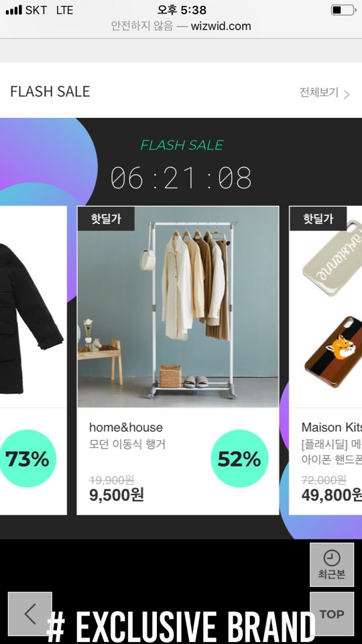The image size is (362, 644).
Task: Open the clothing rack product image
Action: tap(178, 307)
